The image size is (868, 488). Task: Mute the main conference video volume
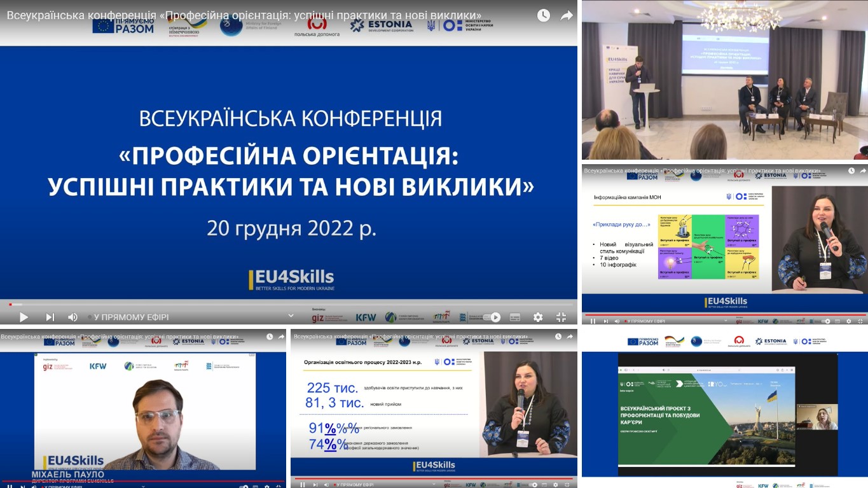point(72,317)
